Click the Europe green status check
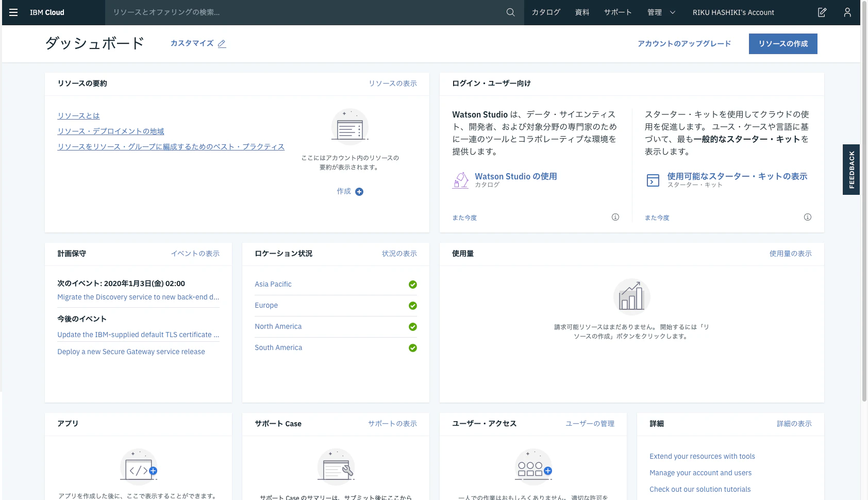Image resolution: width=868 pixels, height=500 pixels. point(413,306)
